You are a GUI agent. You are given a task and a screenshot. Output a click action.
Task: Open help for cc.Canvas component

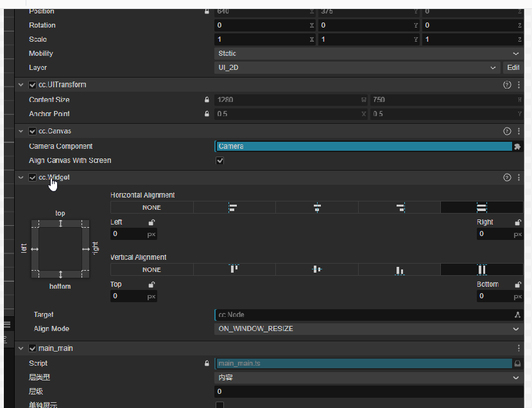point(507,132)
